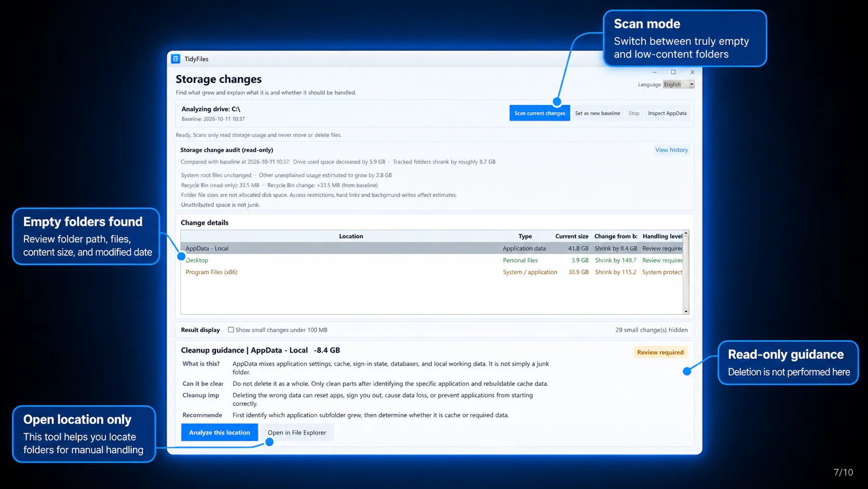Image resolution: width=868 pixels, height=489 pixels.
Task: Open the View history link
Action: (671, 150)
